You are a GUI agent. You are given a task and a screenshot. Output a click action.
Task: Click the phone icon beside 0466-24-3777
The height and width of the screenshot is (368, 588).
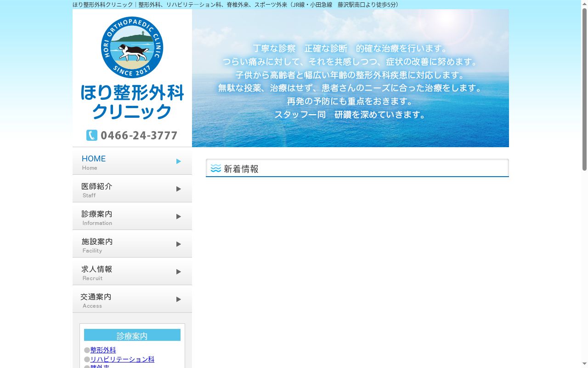(x=92, y=135)
